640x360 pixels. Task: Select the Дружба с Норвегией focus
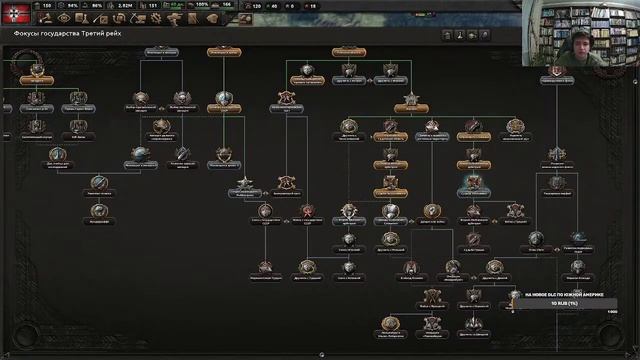point(473,300)
